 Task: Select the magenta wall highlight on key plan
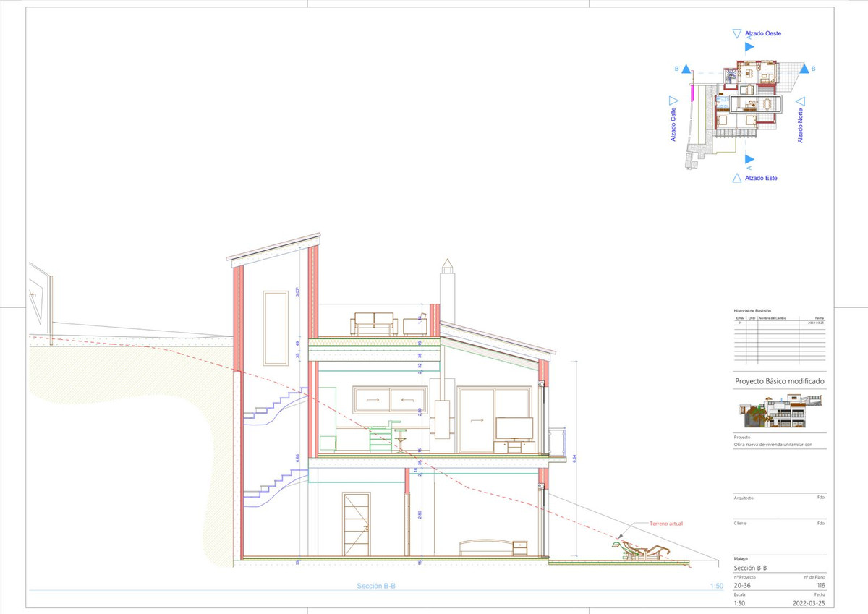pyautogui.click(x=693, y=93)
